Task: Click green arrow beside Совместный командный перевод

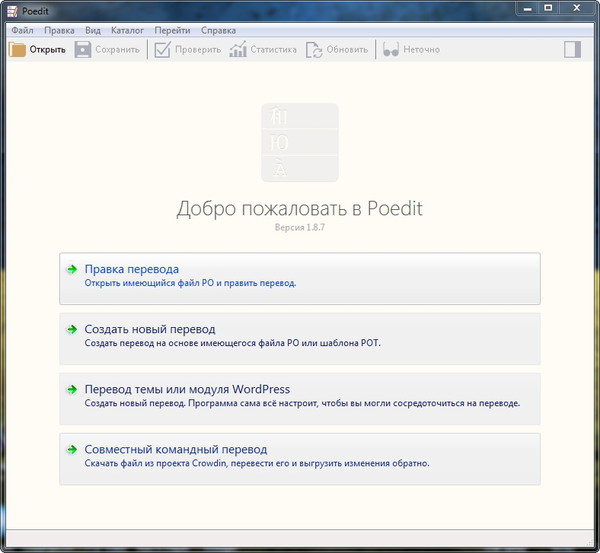Action: pos(72,450)
